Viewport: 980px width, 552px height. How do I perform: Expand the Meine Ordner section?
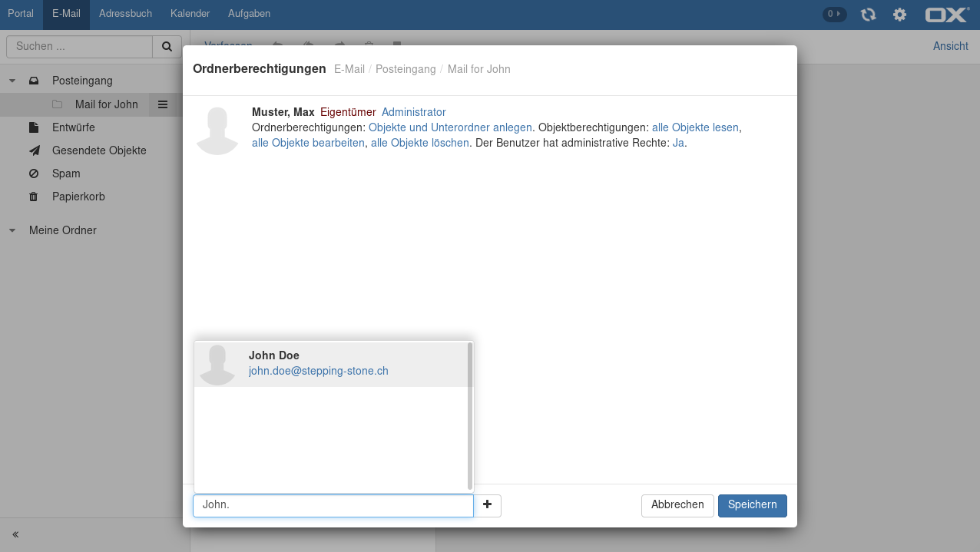[x=12, y=230]
